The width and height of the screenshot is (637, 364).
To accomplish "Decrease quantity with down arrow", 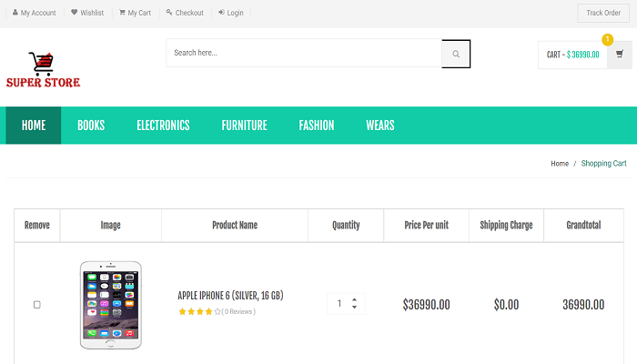I will point(354,308).
